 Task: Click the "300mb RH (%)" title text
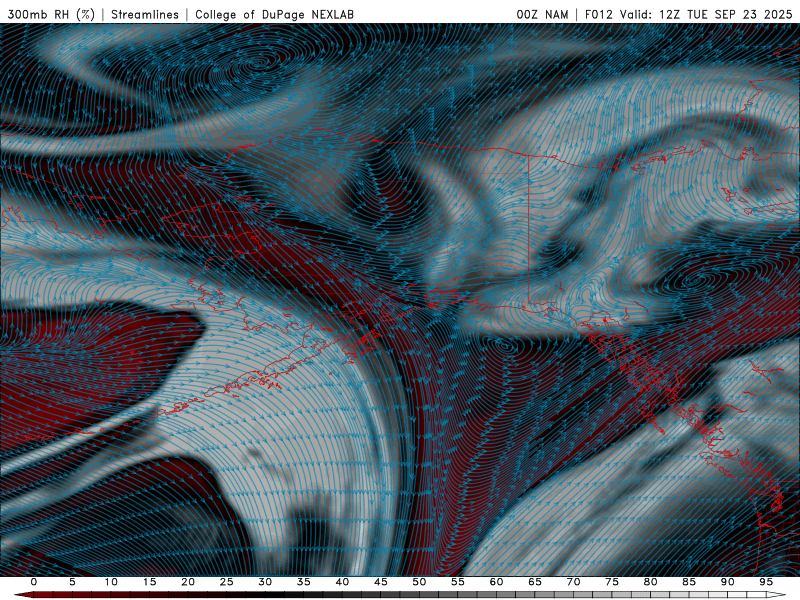[51, 14]
